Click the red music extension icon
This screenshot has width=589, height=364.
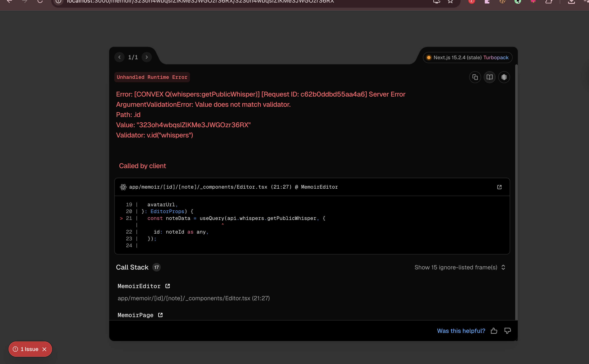pos(471,1)
